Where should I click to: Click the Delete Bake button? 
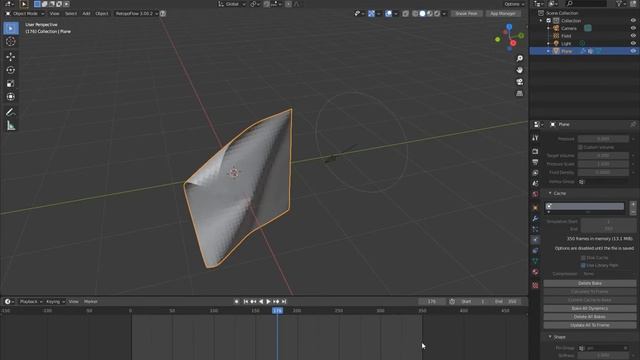point(590,283)
